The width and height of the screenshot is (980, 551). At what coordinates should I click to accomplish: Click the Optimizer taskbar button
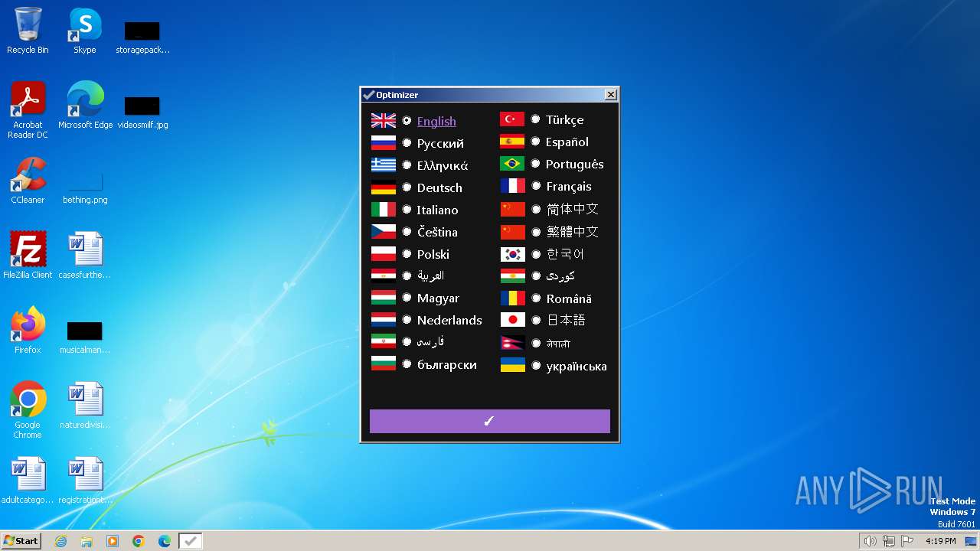point(191,541)
